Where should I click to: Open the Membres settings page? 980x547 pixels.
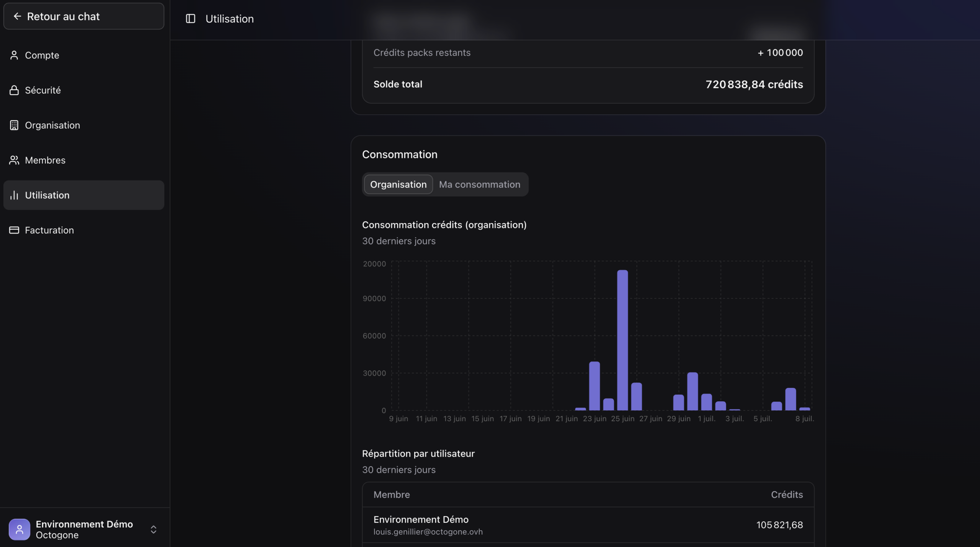click(84, 160)
